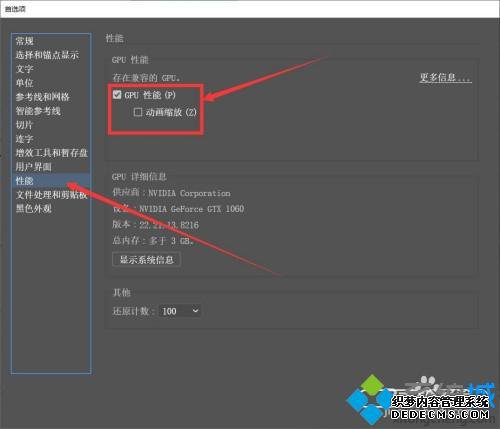Switch to 用户界面 preferences

(33, 167)
